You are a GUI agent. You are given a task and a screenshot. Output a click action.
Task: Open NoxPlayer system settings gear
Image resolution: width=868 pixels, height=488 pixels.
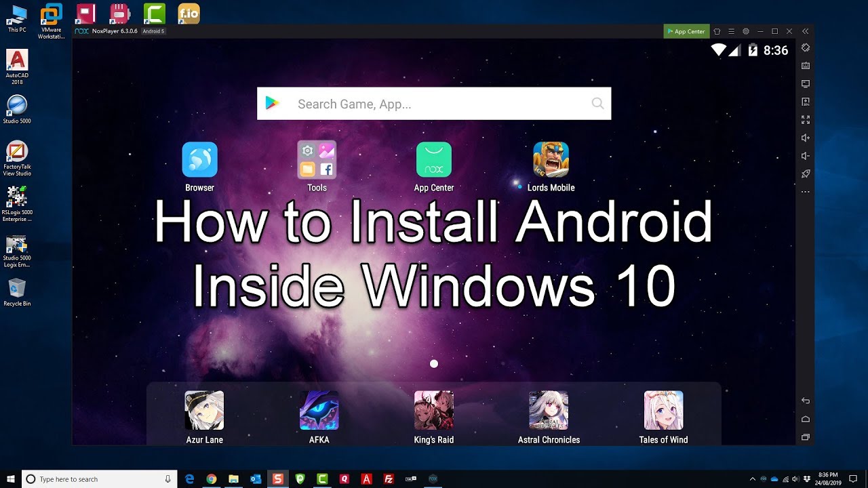(x=746, y=31)
